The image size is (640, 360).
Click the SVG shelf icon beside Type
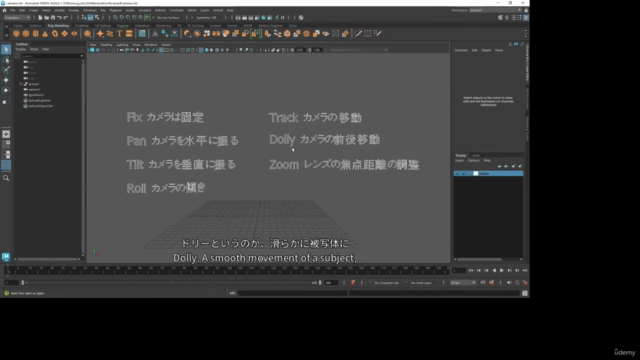tap(129, 33)
